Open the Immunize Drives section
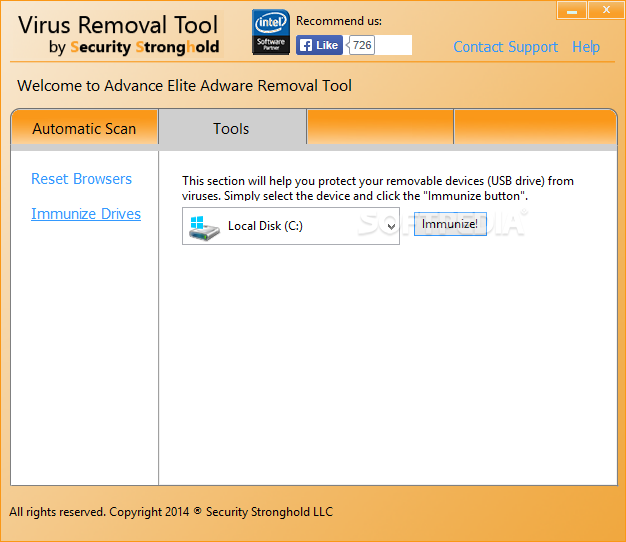 pyautogui.click(x=86, y=214)
